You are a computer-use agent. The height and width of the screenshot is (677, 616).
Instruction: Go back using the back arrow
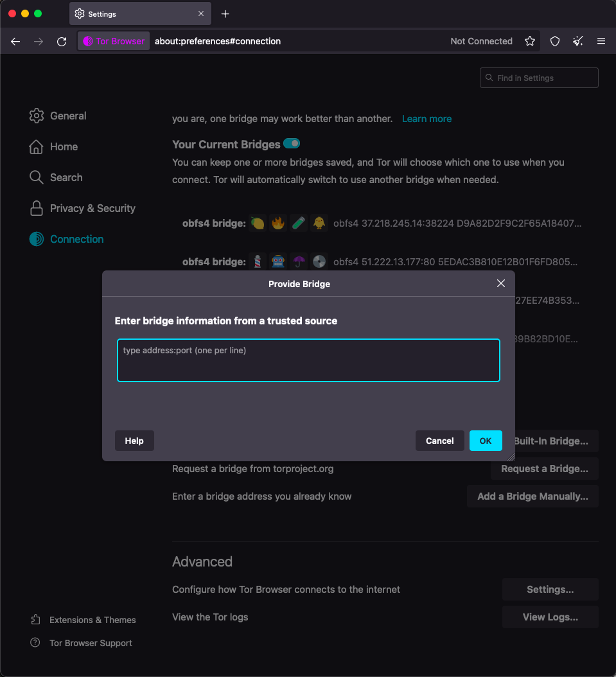(x=15, y=42)
